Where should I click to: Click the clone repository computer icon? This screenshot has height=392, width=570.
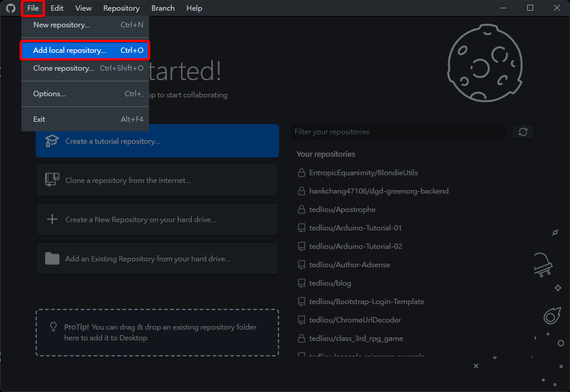[x=52, y=179]
